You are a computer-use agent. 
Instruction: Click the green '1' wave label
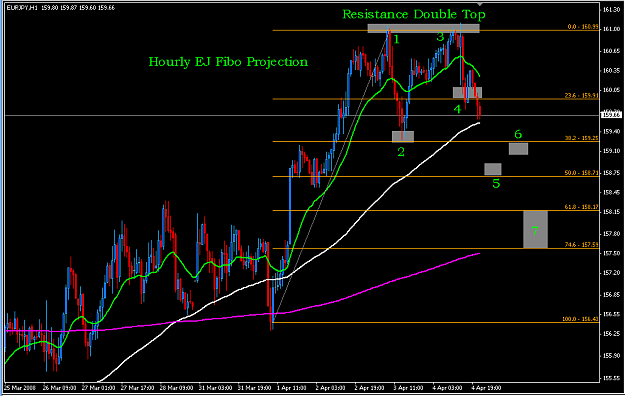tap(396, 39)
